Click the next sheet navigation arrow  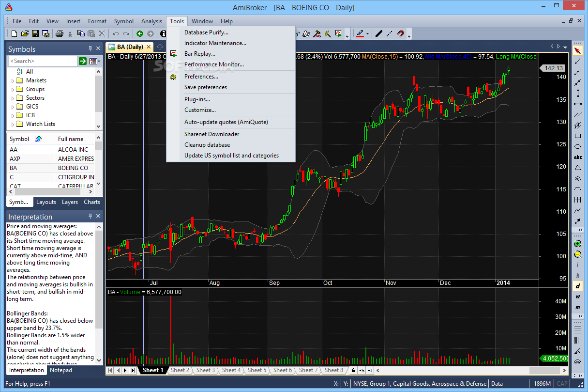pos(125,370)
